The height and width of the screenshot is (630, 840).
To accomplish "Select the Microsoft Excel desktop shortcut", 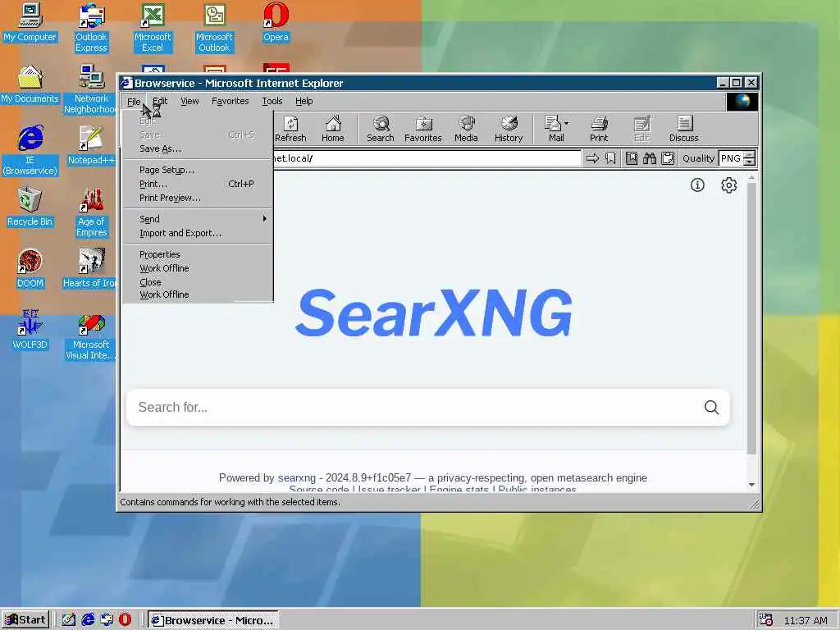I will click(153, 28).
